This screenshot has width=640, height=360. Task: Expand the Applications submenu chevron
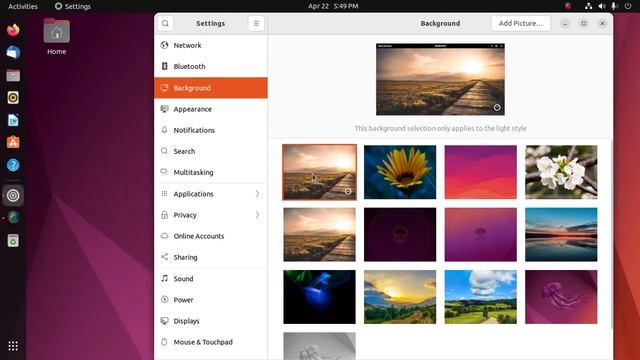coord(257,193)
